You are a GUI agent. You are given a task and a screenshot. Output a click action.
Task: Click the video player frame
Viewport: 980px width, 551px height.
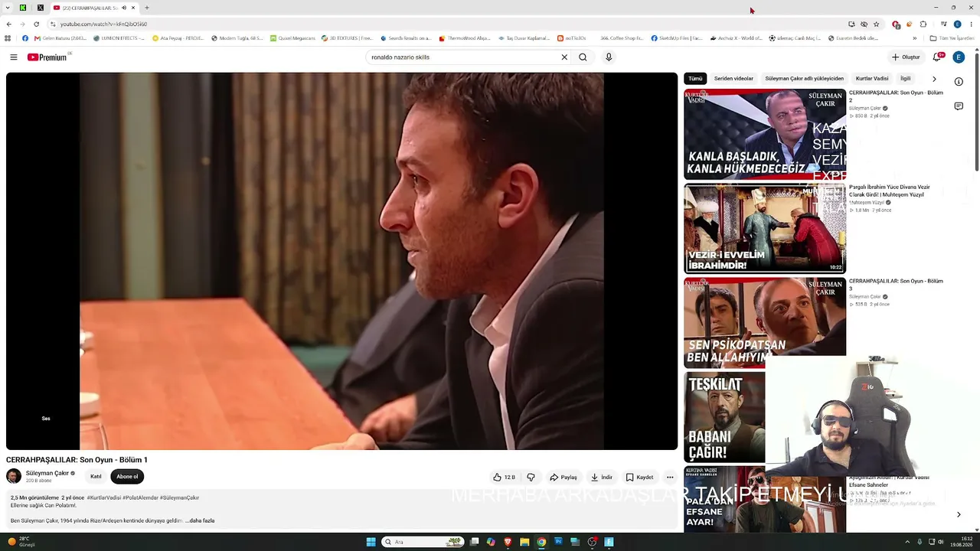coord(341,261)
